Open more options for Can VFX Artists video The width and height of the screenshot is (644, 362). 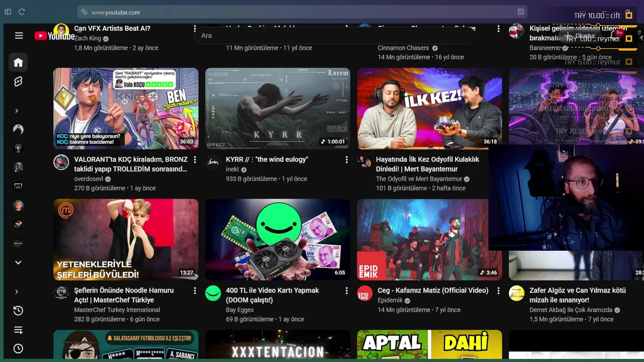click(195, 29)
